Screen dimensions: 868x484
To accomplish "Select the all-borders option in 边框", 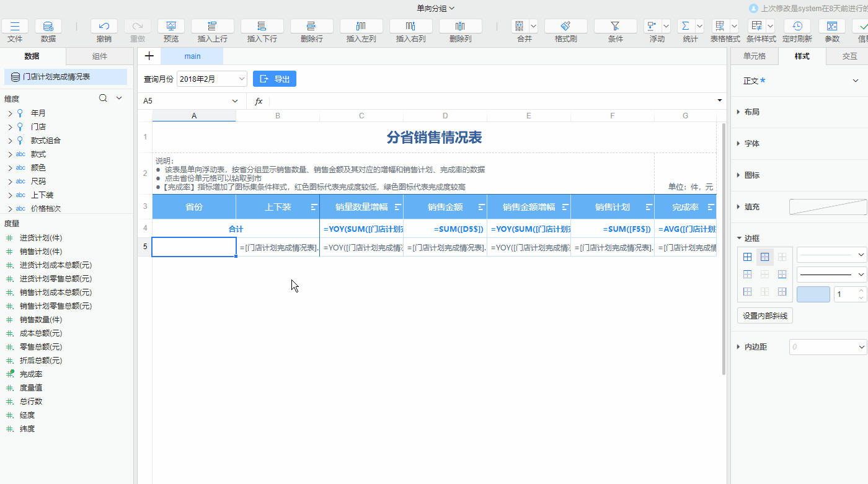I will tap(747, 256).
